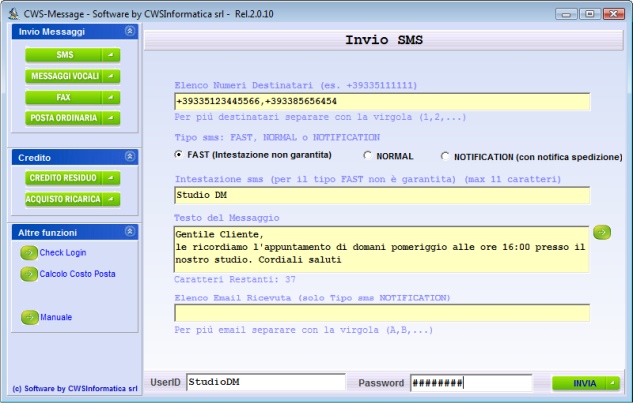633x403 pixels.
Task: Select the FAST sms type radio button
Action: (x=178, y=155)
